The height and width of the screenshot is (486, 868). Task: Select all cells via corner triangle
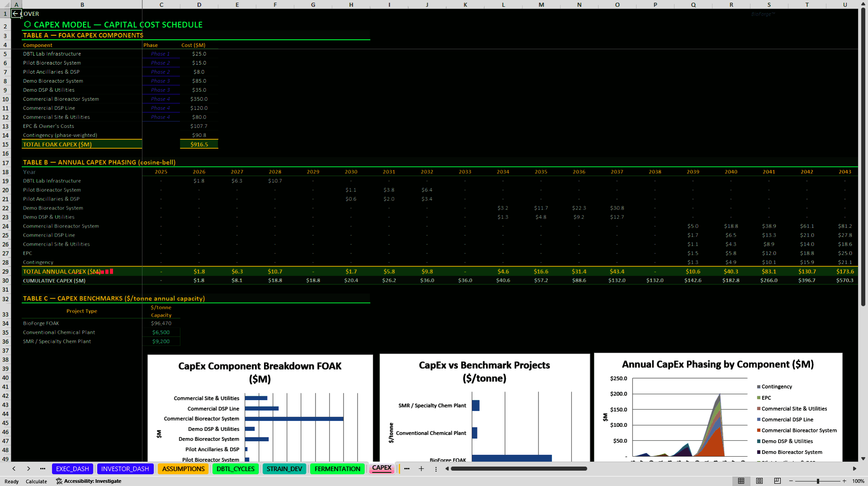6,5
